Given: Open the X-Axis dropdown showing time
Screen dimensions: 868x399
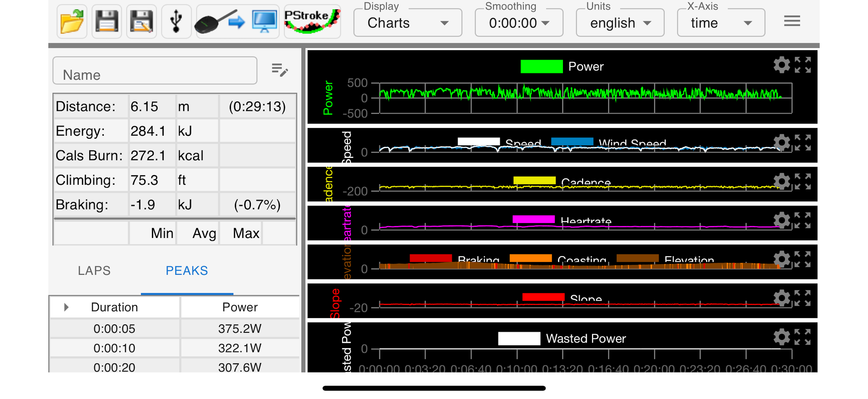Looking at the screenshot, I should [x=721, y=23].
